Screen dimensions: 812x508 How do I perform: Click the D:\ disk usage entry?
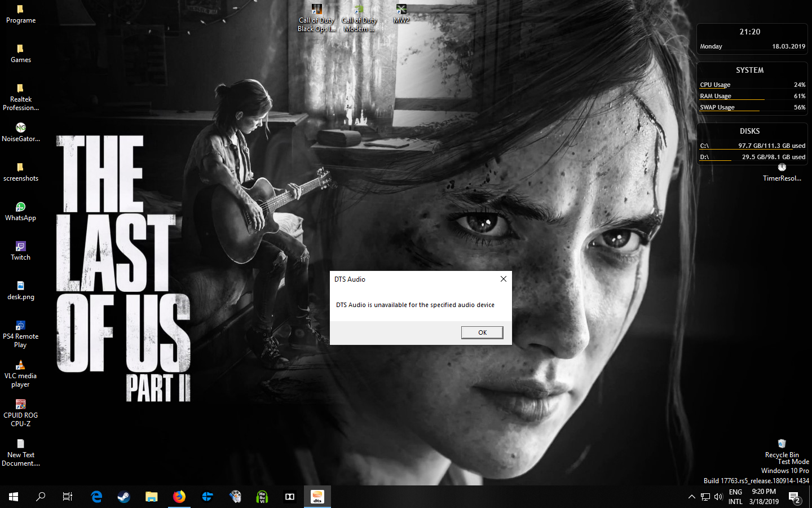[752, 157]
